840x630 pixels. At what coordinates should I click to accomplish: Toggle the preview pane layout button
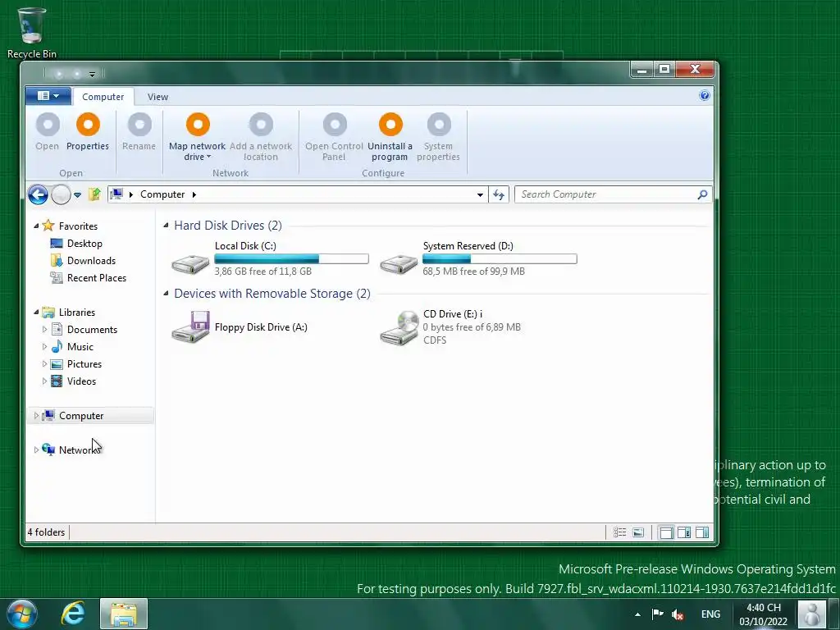click(x=702, y=532)
